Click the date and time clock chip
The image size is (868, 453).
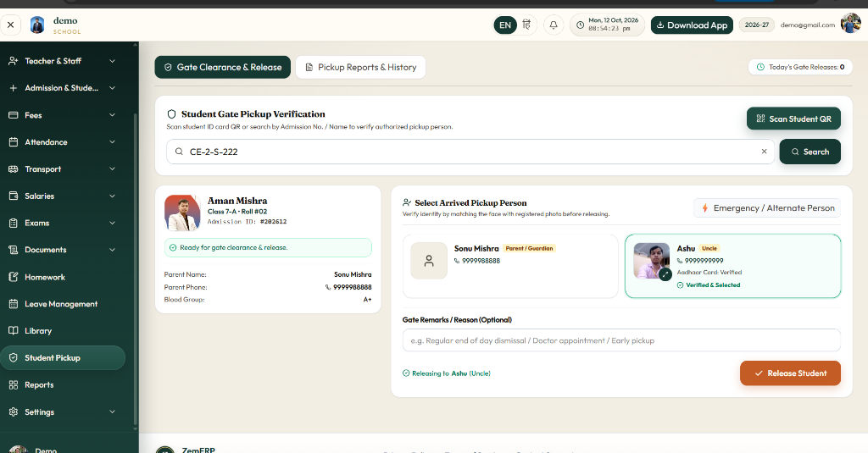pos(607,25)
